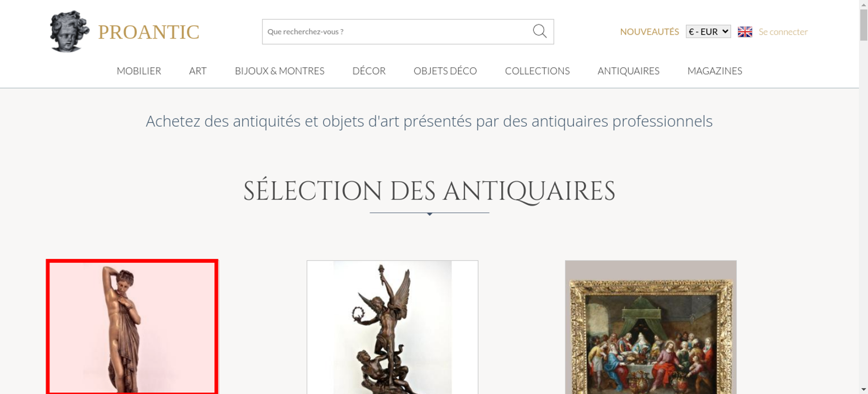Click the magnifying glass search icon
The width and height of the screenshot is (868, 394).
pos(539,31)
